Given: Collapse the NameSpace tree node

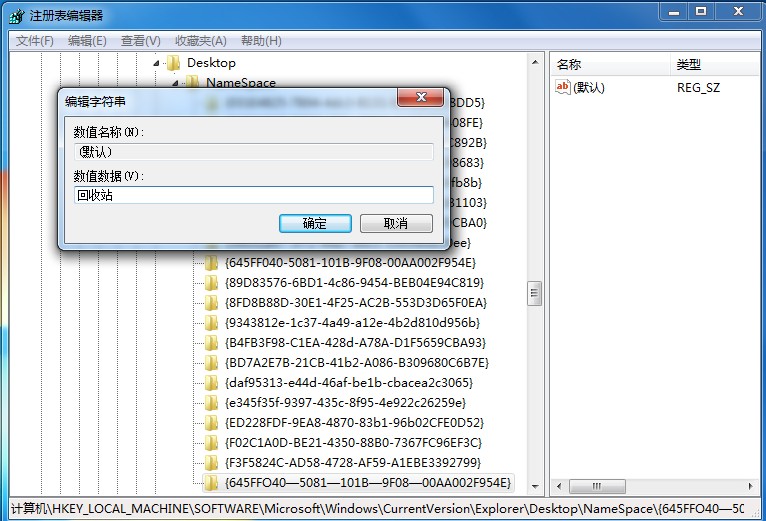Looking at the screenshot, I should [175, 83].
